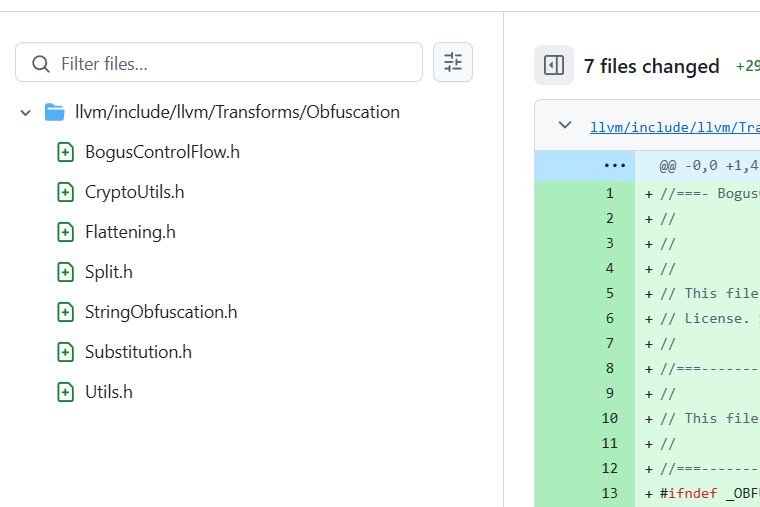Click added-file icon beside Substitution.h
760x507 pixels.
click(x=65, y=352)
